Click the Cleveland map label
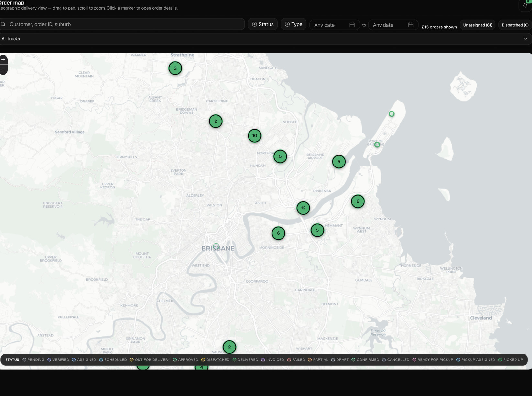This screenshot has height=396, width=532. point(481,318)
